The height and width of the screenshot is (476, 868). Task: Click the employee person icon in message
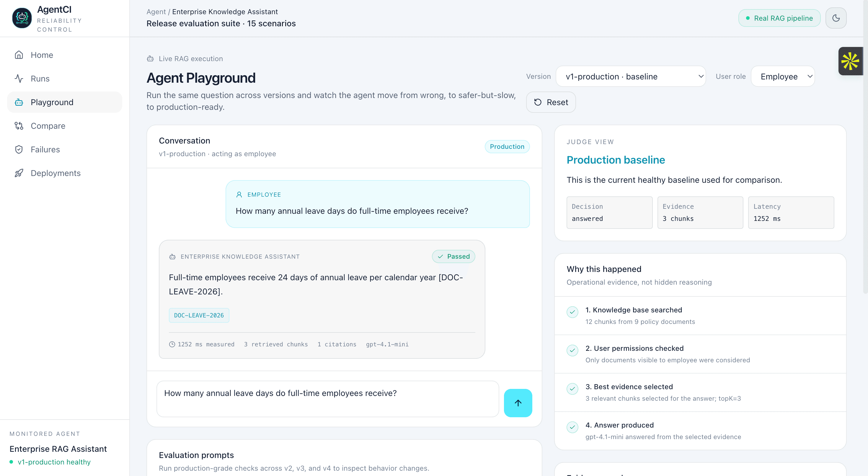coord(239,195)
